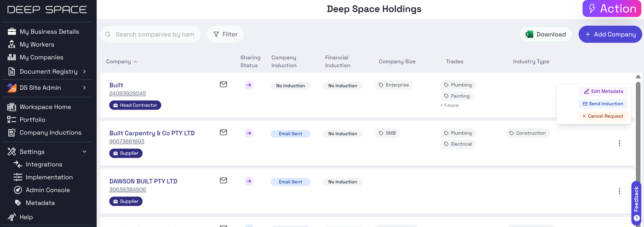Click the DS Site Admin logo icon

click(12, 87)
